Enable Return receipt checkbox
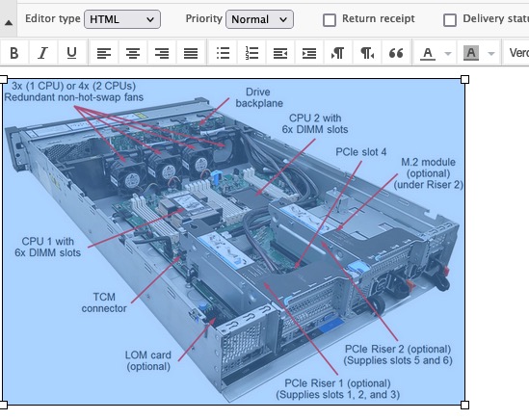This screenshot has height=420, width=529. (330, 20)
